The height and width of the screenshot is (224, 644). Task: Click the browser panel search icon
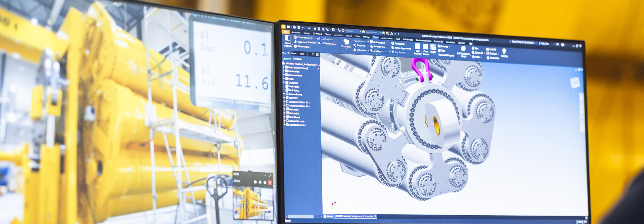pyautogui.click(x=313, y=54)
